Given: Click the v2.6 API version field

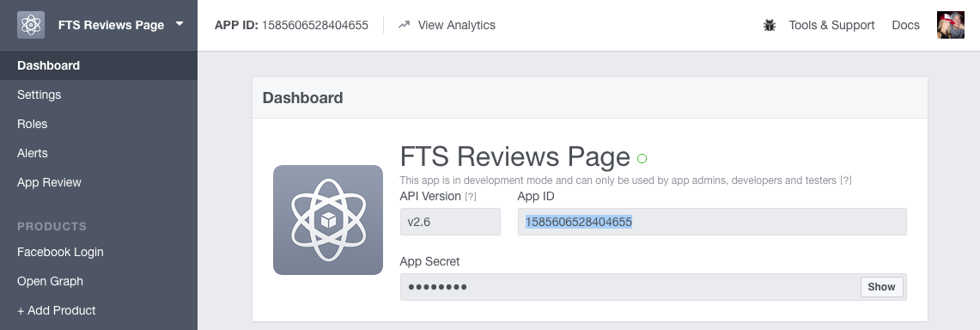Looking at the screenshot, I should [450, 222].
